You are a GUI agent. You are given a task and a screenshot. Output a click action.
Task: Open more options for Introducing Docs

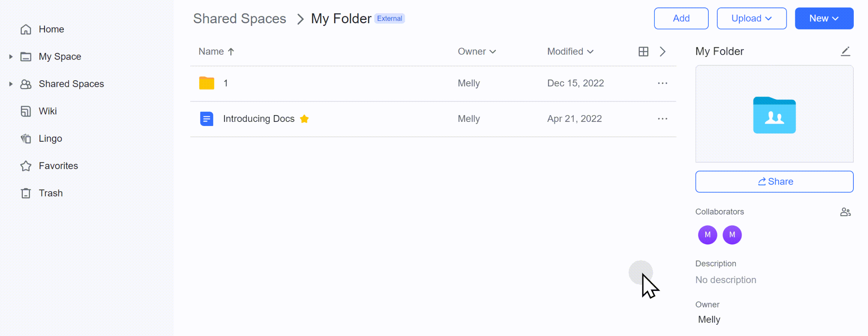[662, 119]
